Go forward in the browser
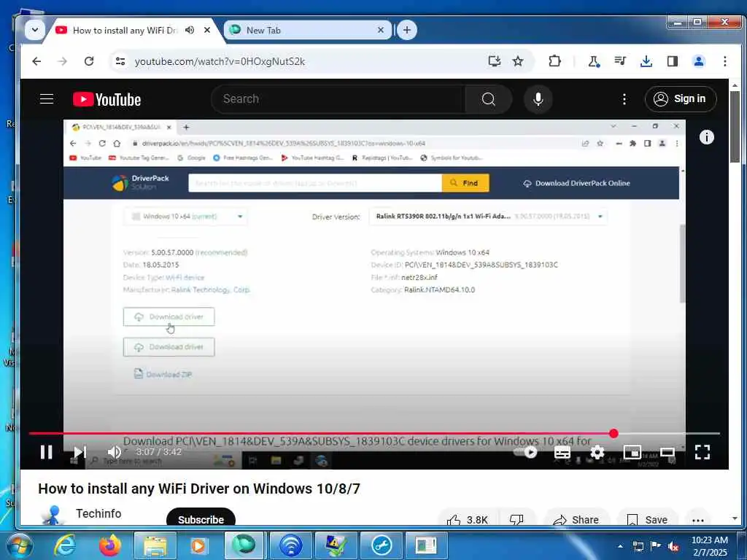Screen dimensions: 747x560 coord(63,61)
